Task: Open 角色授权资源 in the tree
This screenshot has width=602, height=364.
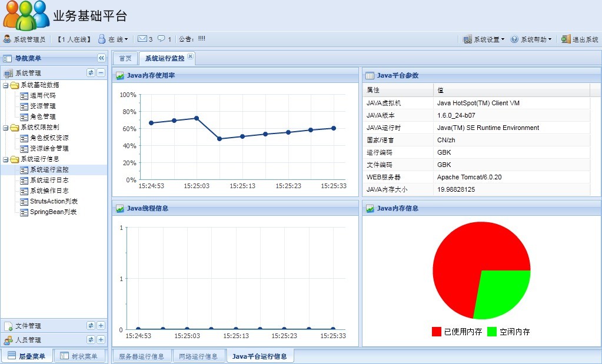Action: 49,138
